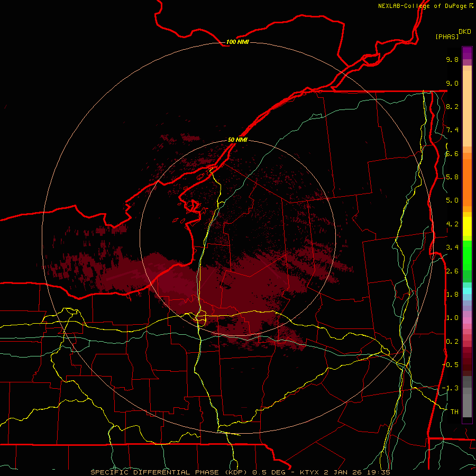Click the -1.3 scale value
This screenshot has width=476, height=476.
(450, 388)
